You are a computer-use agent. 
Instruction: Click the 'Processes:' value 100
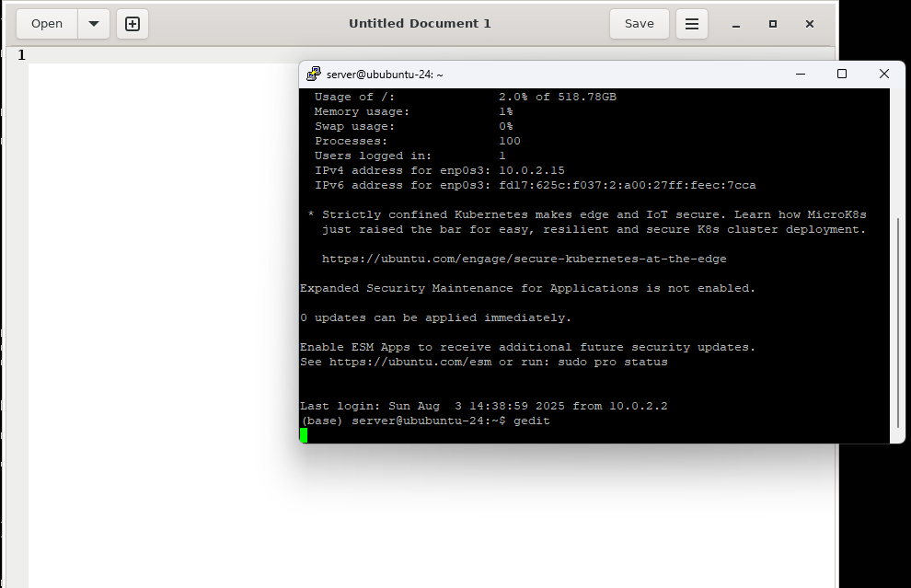tap(510, 141)
